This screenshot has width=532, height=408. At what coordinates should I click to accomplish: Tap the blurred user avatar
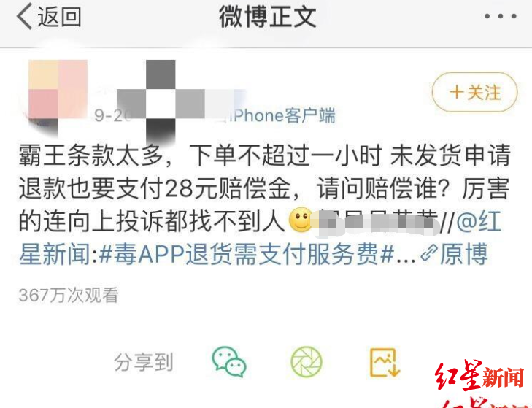pyautogui.click(x=58, y=93)
